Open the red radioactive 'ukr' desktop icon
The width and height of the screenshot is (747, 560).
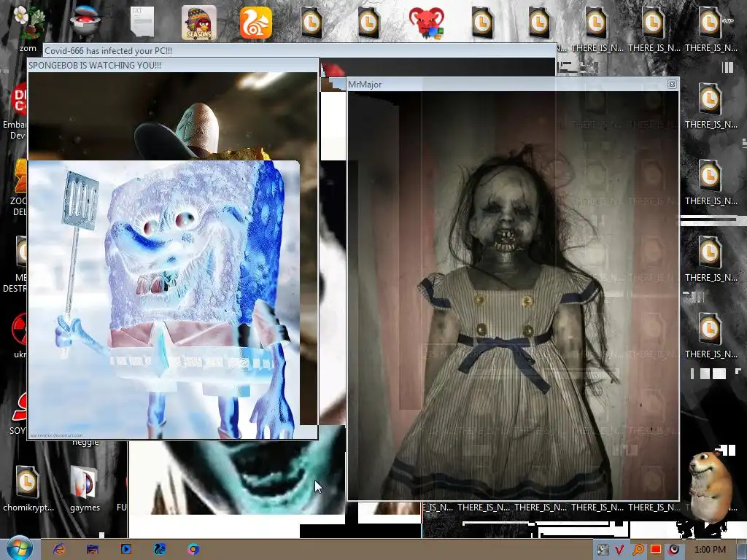[20, 335]
